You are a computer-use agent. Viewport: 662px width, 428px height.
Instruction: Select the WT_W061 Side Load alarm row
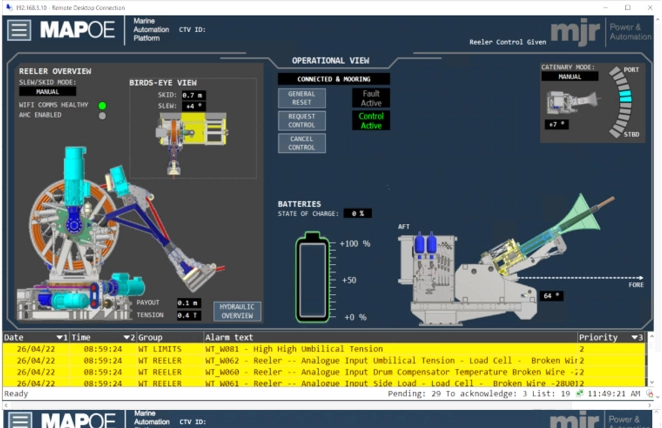click(x=324, y=382)
